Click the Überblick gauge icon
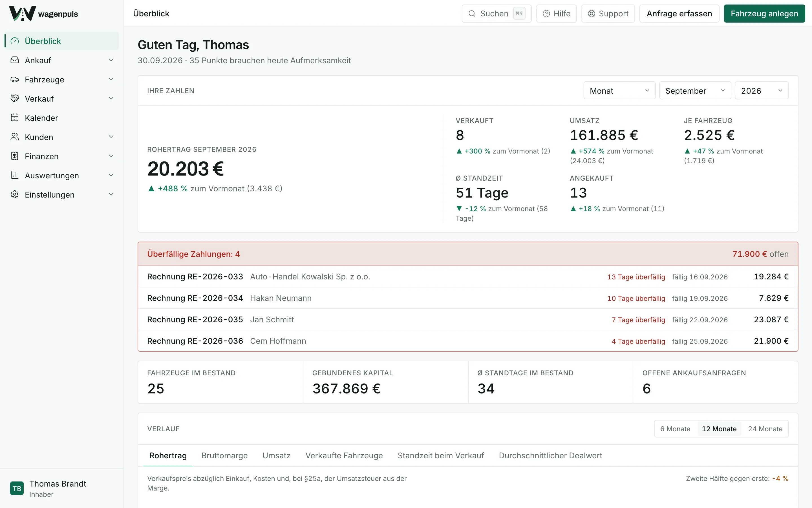 pos(15,41)
